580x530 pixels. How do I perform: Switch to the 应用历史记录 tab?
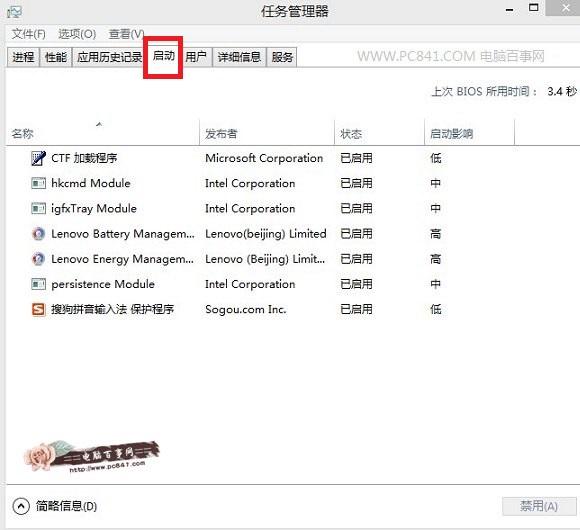coord(109,57)
